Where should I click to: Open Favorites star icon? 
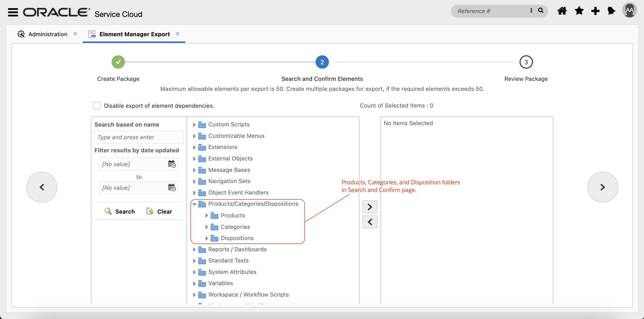pyautogui.click(x=579, y=11)
